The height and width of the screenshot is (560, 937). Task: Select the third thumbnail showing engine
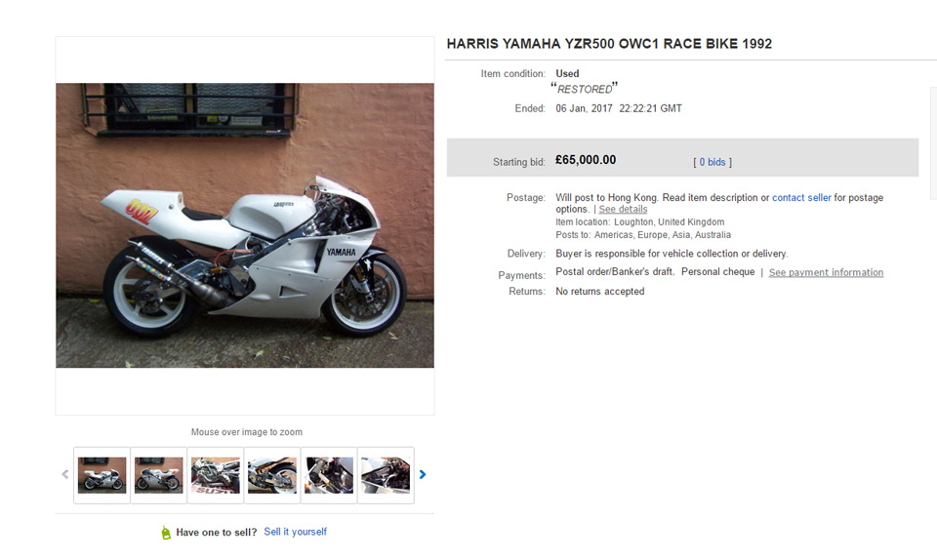215,475
